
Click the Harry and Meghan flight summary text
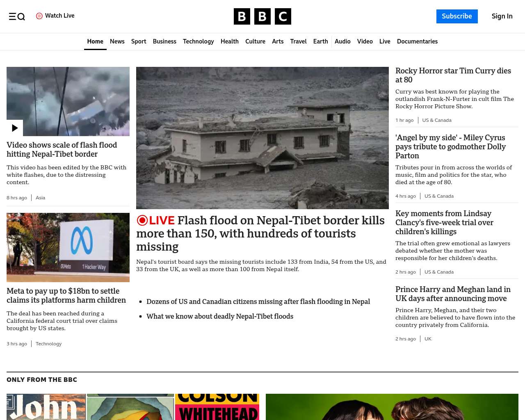pos(455,317)
